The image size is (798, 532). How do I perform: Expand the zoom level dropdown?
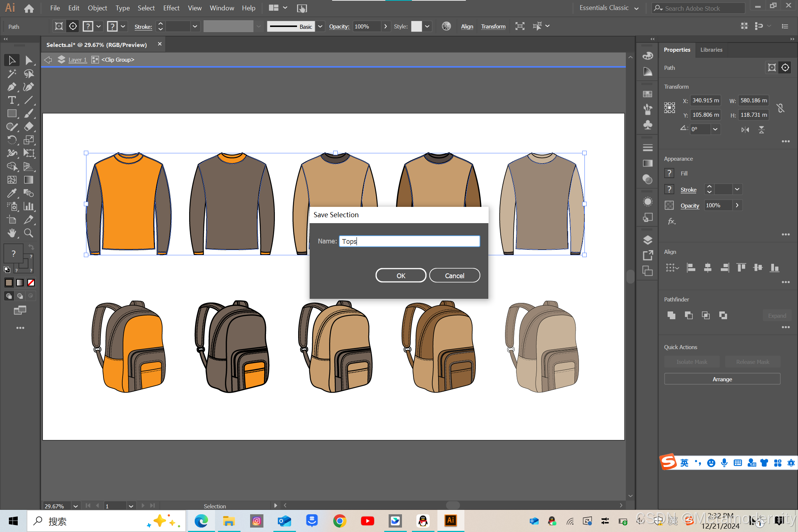[75, 506]
